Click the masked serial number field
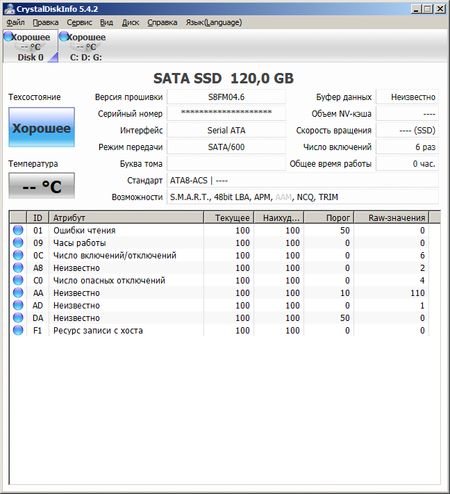This screenshot has width=450, height=494. click(x=226, y=114)
